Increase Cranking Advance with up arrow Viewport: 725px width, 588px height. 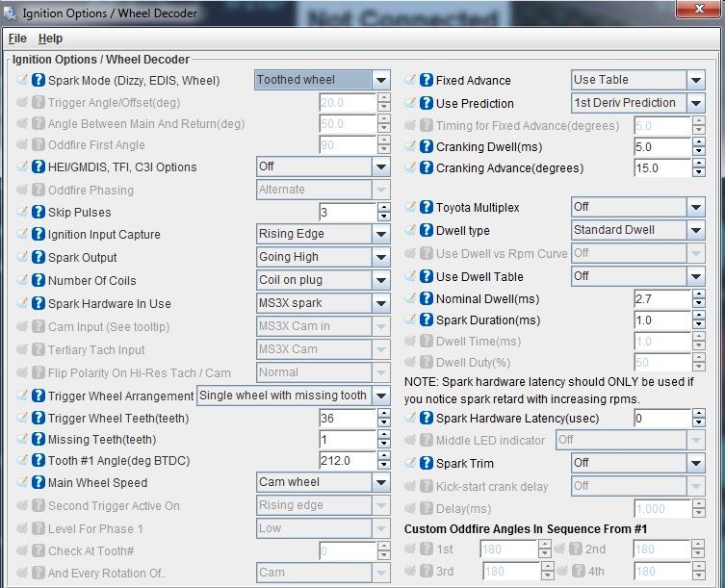point(699,164)
